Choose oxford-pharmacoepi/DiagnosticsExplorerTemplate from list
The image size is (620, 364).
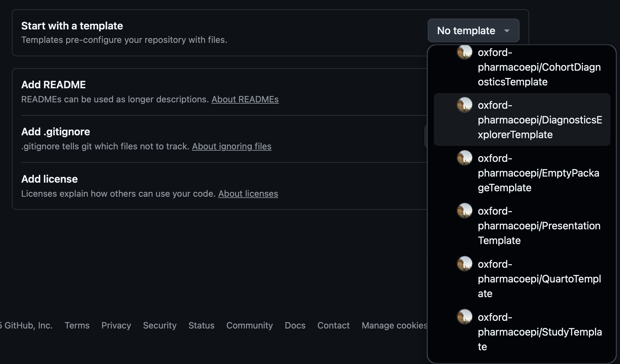539,120
